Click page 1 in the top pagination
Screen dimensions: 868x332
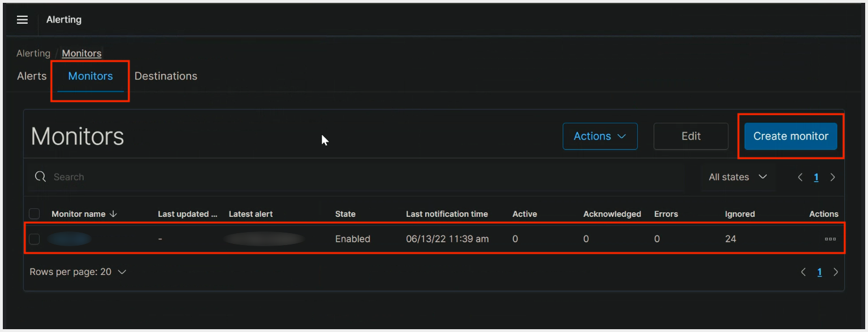816,177
